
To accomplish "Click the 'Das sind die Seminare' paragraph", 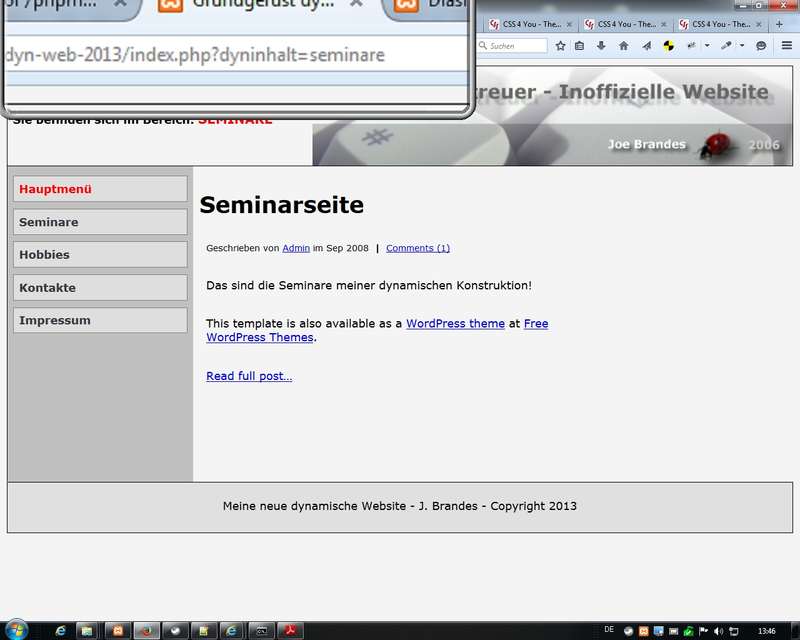I will [x=369, y=285].
